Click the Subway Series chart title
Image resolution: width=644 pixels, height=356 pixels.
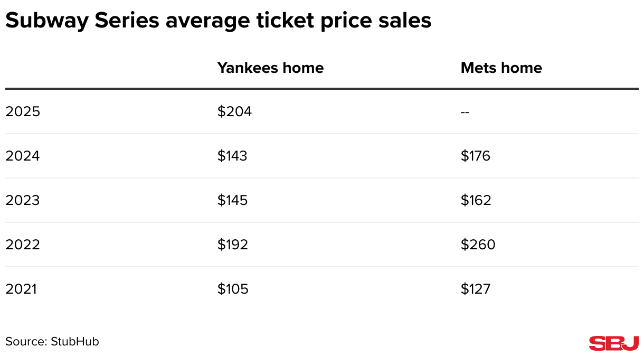click(x=218, y=21)
